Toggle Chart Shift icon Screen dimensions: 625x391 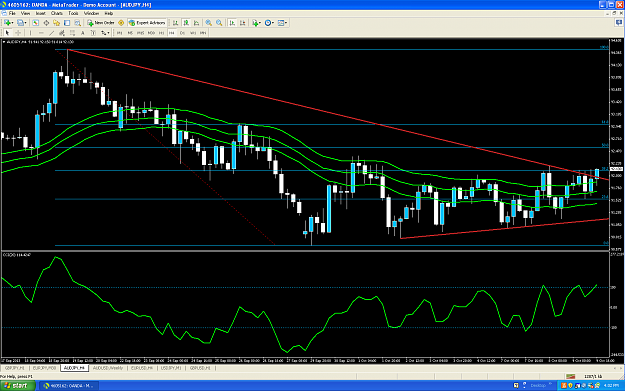tap(242, 23)
